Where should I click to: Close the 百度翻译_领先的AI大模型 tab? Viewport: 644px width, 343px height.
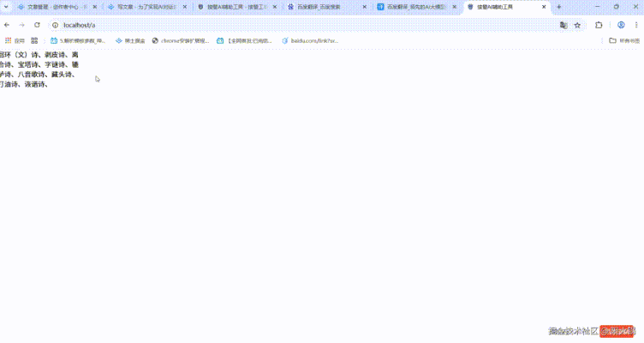(454, 7)
